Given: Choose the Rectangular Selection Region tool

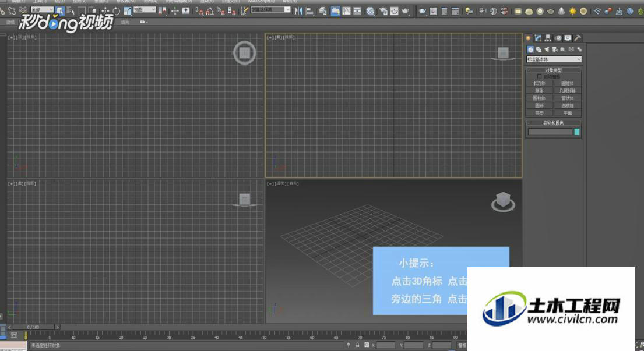Looking at the screenshot, I should click(82, 11).
